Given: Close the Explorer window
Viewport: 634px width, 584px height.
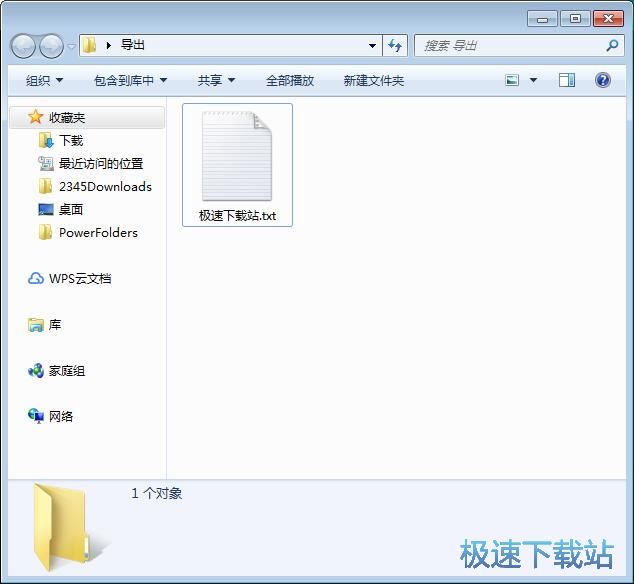Looking at the screenshot, I should 608,19.
